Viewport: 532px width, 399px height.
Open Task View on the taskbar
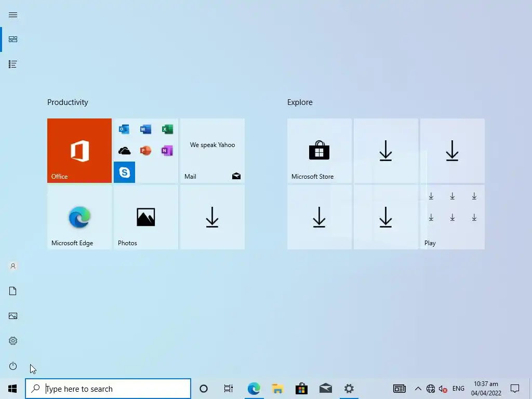tap(229, 389)
